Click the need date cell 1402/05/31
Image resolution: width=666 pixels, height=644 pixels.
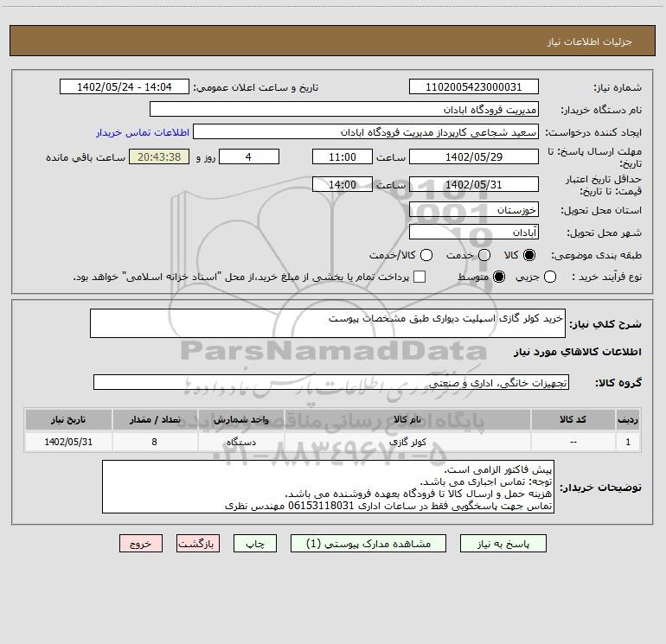pyautogui.click(x=68, y=442)
